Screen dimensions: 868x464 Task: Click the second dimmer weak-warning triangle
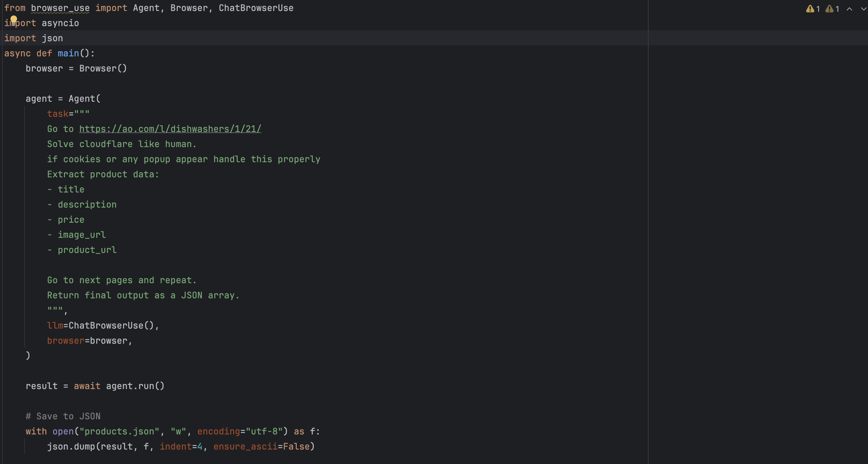click(829, 9)
